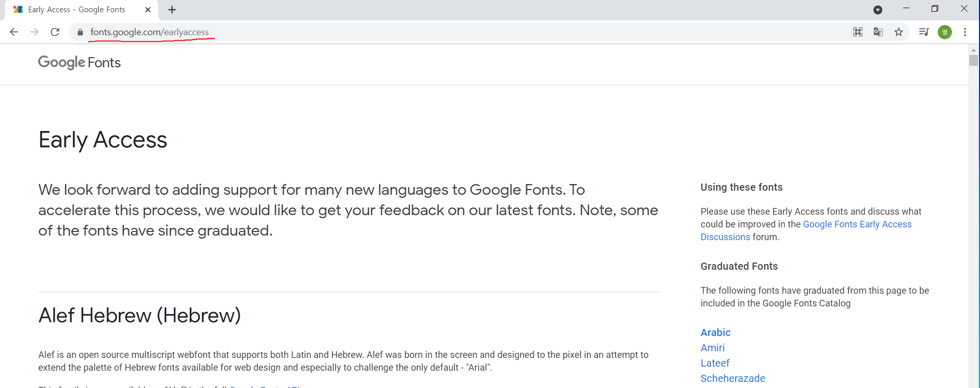Open the Amiri font link
Image resolution: width=980 pixels, height=388 pixels.
click(x=712, y=348)
